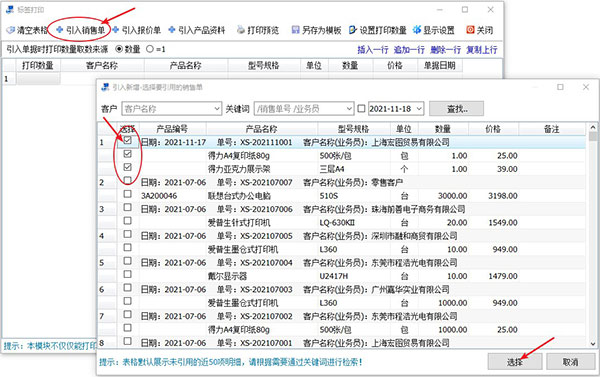This screenshot has height=377, width=600.
Task: Check the 爱普生针式打印机 row checkbox
Action: [127, 221]
